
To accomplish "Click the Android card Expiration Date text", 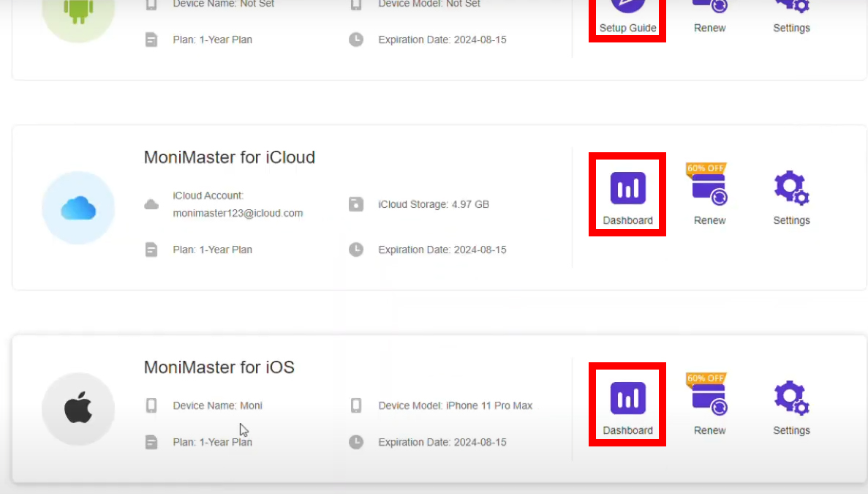I will [442, 40].
